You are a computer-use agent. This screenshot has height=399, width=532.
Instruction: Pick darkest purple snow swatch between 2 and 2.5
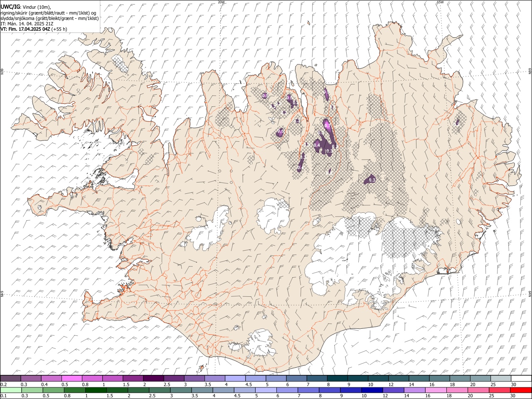[x=153, y=378]
